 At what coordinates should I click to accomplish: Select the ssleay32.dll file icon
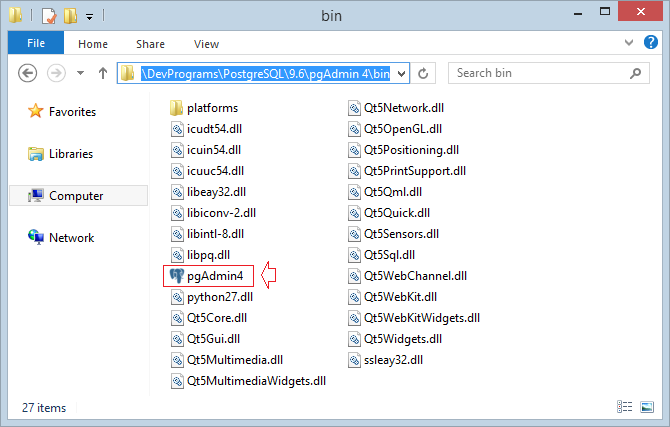click(354, 360)
